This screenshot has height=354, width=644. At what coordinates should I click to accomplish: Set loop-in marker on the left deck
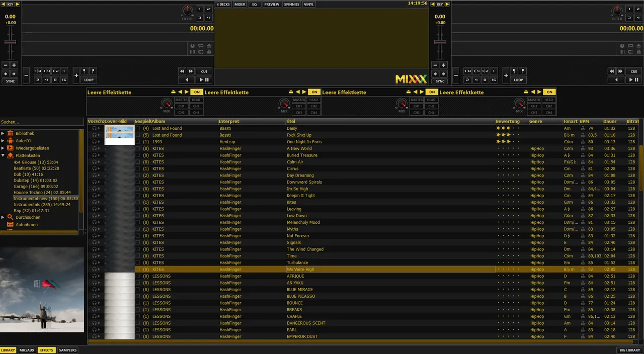click(x=84, y=71)
